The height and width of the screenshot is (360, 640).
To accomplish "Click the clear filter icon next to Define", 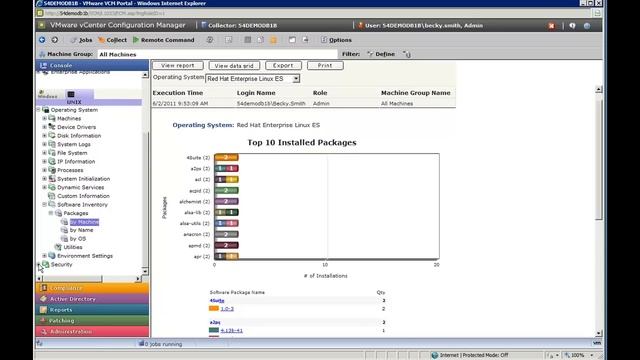I will click(407, 54).
